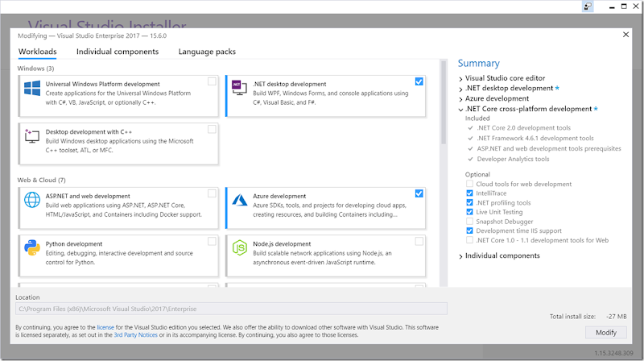Enable Snapshot Debugger option
The height and width of the screenshot is (361, 644).
(469, 222)
